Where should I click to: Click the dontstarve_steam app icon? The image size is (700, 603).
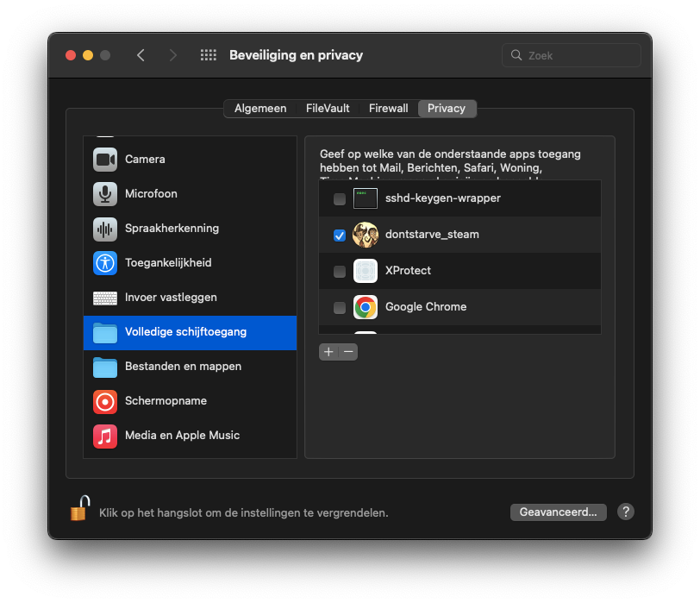coord(366,235)
